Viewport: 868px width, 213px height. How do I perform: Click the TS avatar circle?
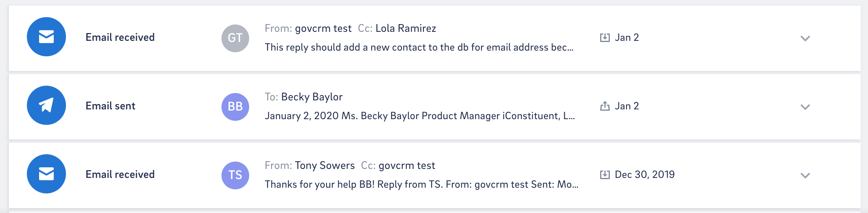(x=235, y=175)
